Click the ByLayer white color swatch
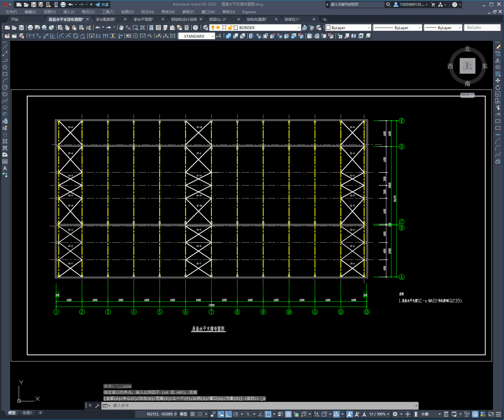 click(328, 28)
